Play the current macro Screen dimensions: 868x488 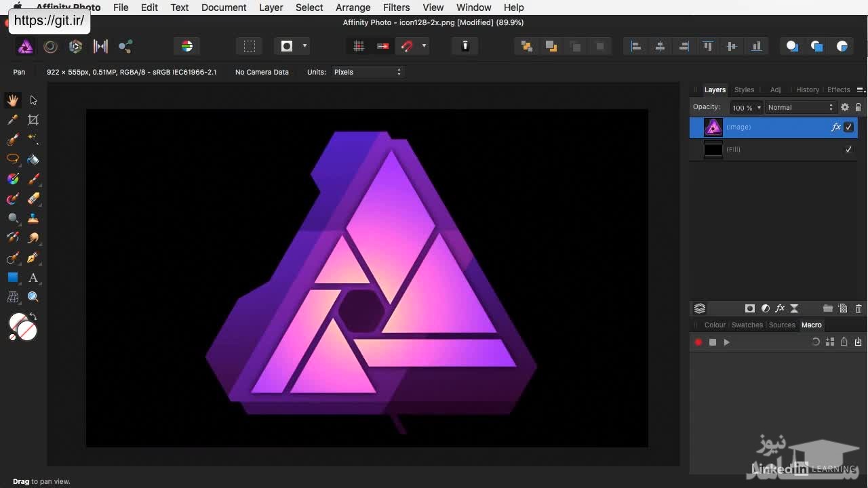[x=726, y=342]
